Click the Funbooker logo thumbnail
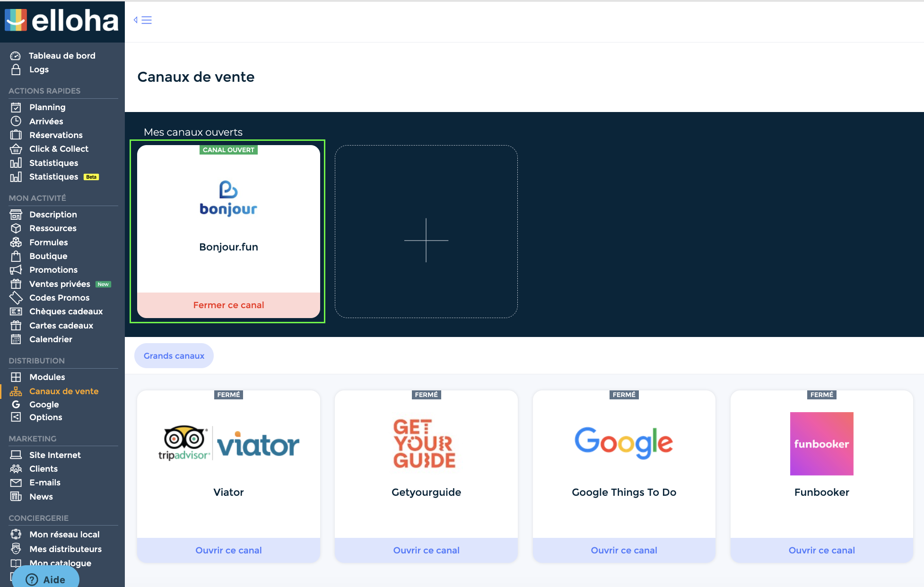This screenshot has height=587, width=924. (x=821, y=443)
